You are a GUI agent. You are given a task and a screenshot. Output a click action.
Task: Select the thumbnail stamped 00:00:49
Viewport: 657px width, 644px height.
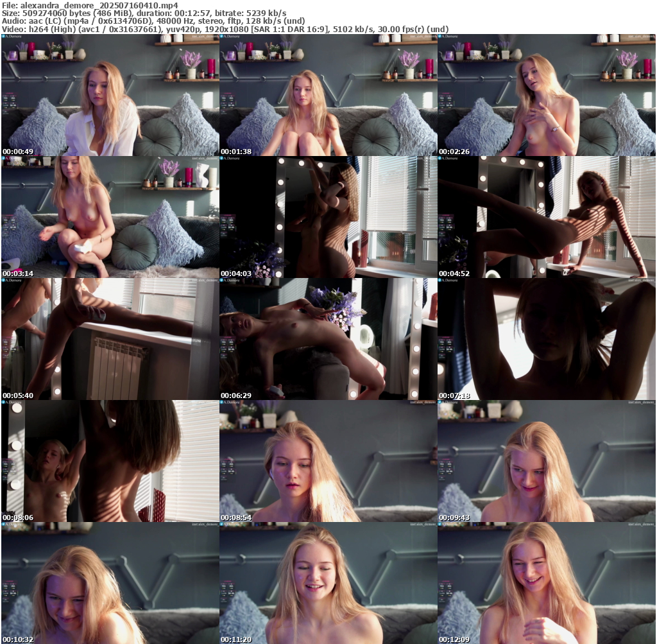[x=110, y=95]
